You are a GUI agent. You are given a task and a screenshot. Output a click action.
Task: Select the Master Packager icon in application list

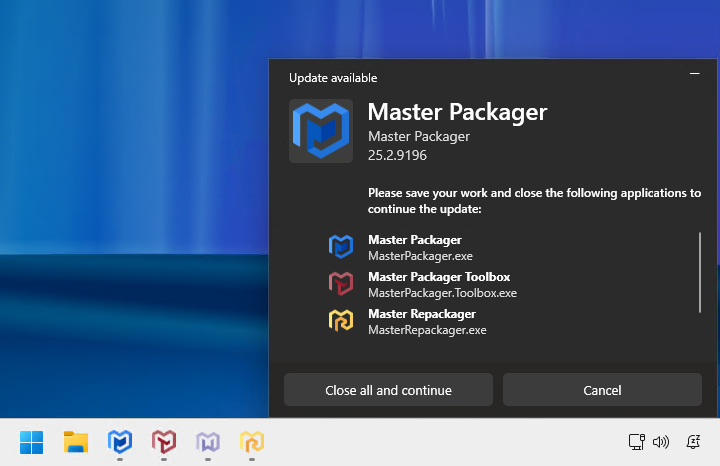click(341, 247)
